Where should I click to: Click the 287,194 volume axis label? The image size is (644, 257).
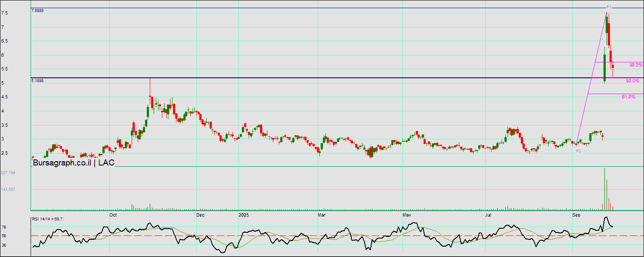(8, 172)
